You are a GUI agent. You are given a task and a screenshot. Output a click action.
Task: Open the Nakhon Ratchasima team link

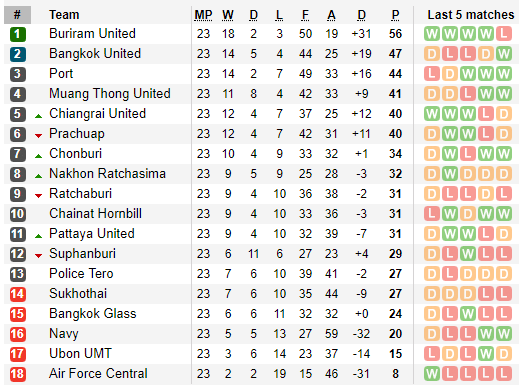[x=107, y=174]
